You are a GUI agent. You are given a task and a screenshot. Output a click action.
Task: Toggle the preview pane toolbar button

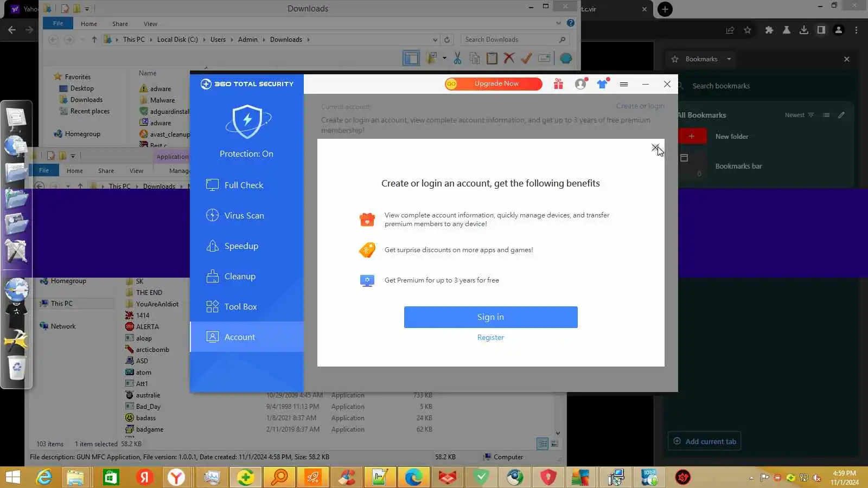tap(411, 58)
